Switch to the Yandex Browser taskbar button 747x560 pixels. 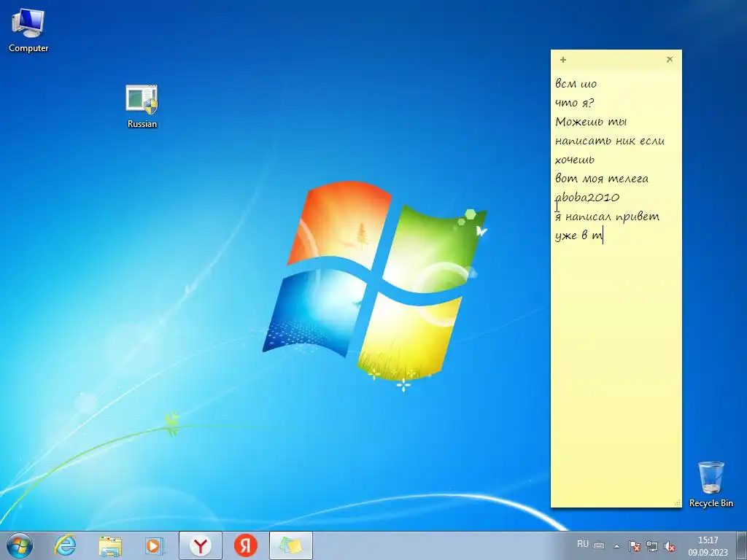201,545
